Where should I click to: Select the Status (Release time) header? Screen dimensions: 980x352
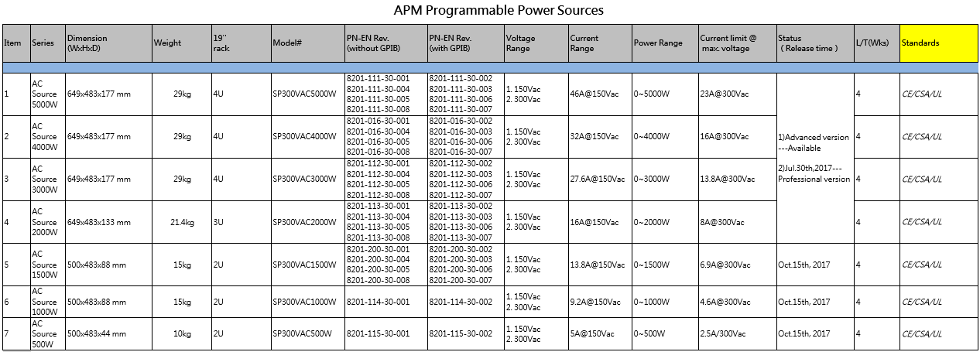coord(815,43)
